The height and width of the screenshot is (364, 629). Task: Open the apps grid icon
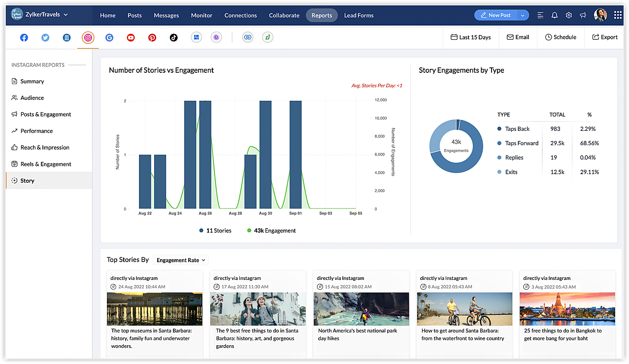[x=618, y=15]
